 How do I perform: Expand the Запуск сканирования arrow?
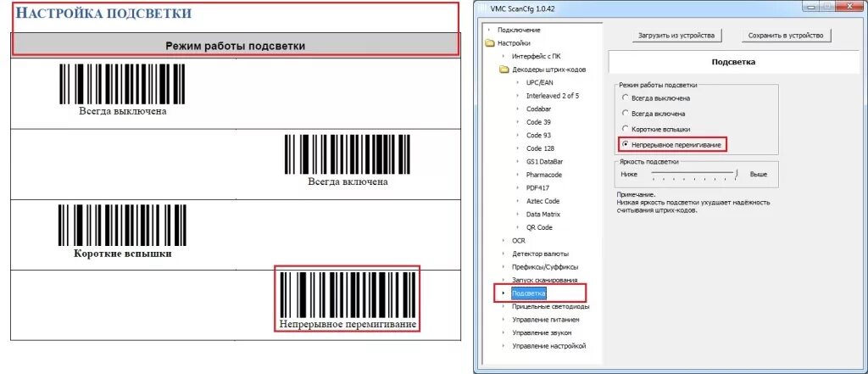504,280
